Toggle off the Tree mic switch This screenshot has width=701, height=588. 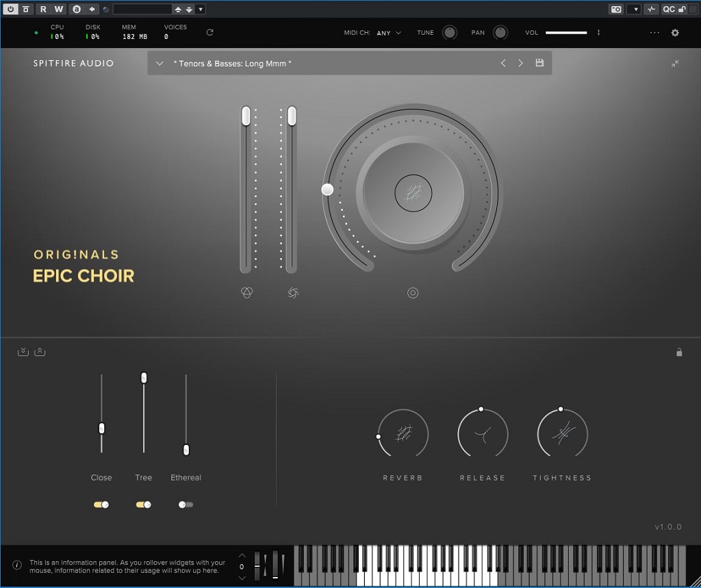[144, 504]
